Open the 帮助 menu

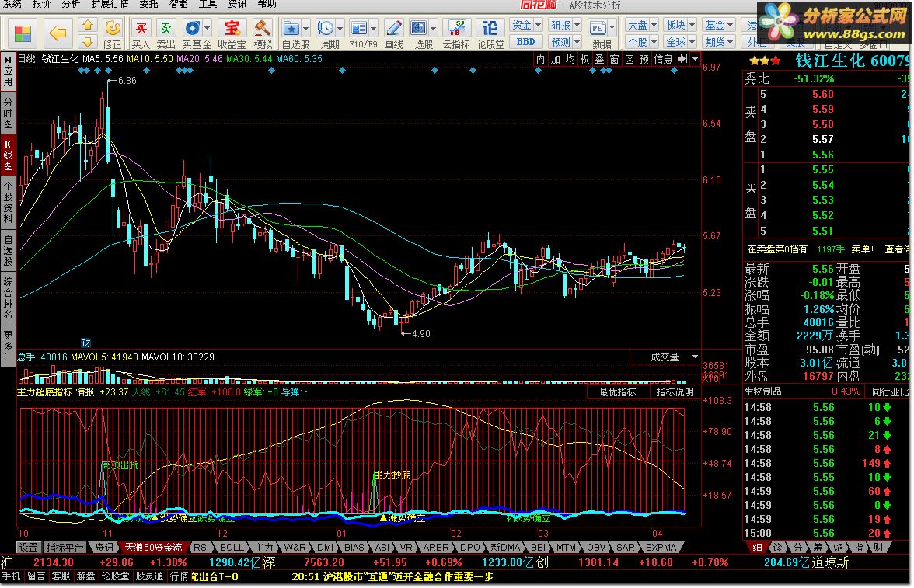[267, 4]
